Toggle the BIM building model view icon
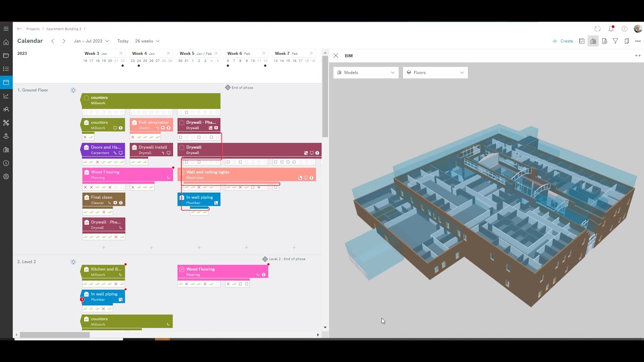This screenshot has height=362, width=644. pos(593,41)
